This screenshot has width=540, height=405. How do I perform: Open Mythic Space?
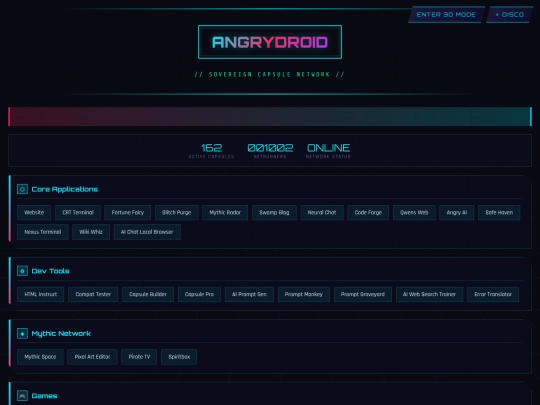coord(40,357)
